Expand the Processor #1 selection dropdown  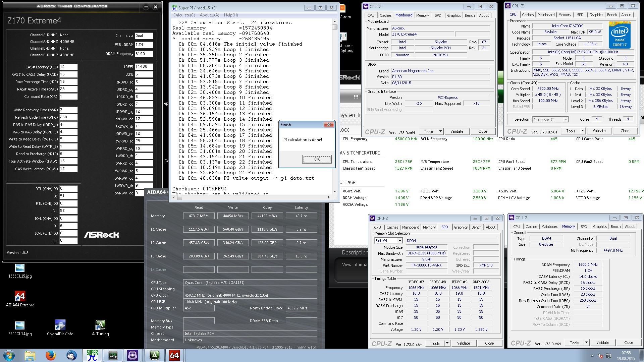click(565, 120)
